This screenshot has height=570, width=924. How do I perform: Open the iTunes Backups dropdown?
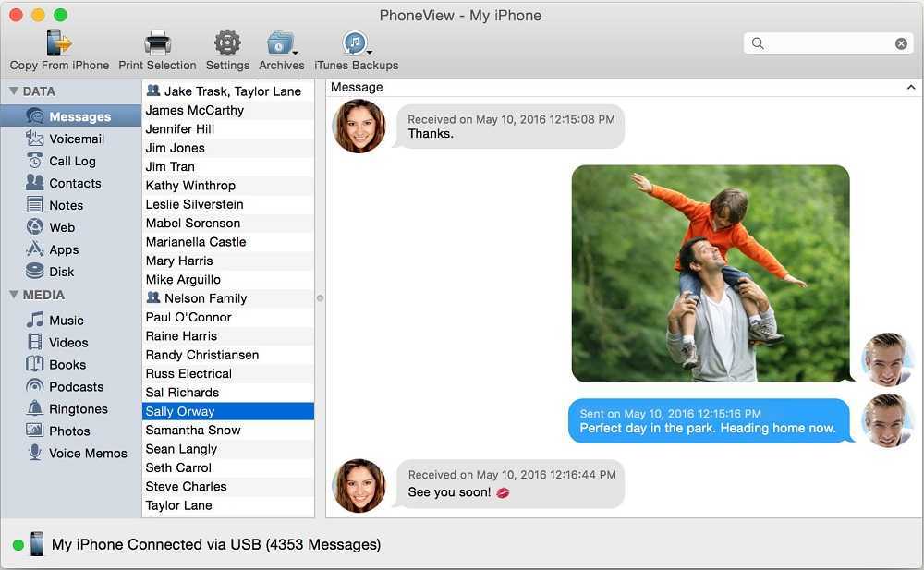click(x=356, y=43)
